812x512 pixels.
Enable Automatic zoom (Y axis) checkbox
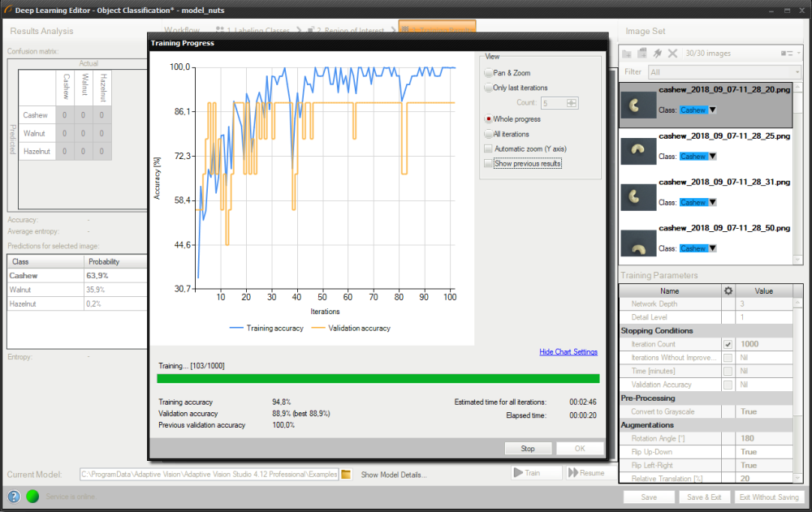coord(488,149)
